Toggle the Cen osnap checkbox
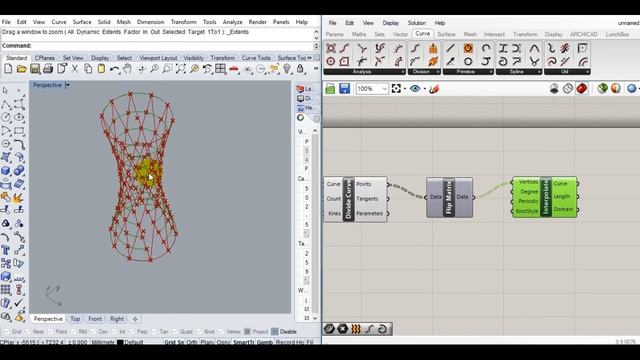Viewport: 640px width, 360px height. [93, 332]
